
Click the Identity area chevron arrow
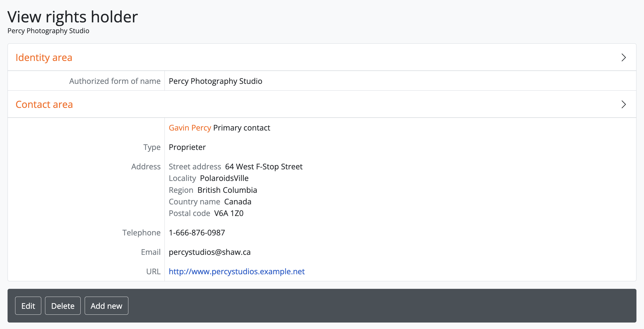(623, 57)
